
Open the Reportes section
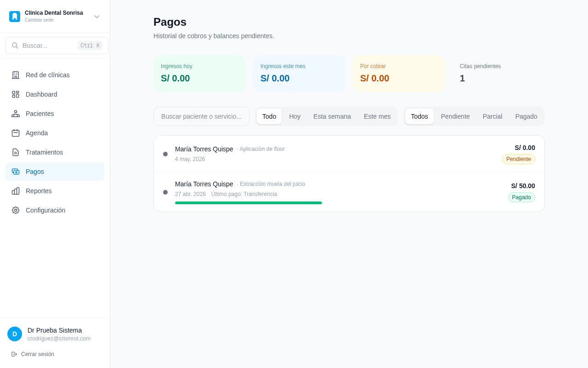(x=55, y=191)
